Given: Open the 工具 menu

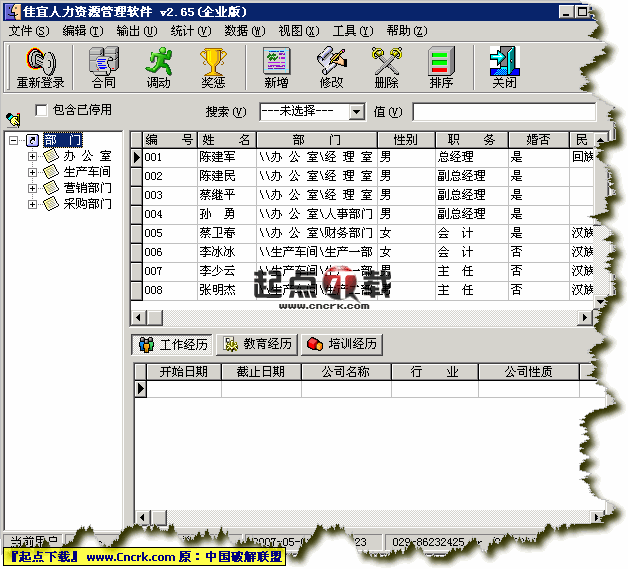Looking at the screenshot, I should pyautogui.click(x=353, y=31).
